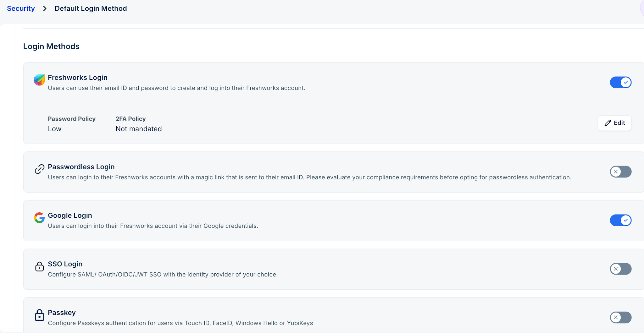This screenshot has height=333, width=644.
Task: Click the Not mandated value
Action: [x=139, y=129]
